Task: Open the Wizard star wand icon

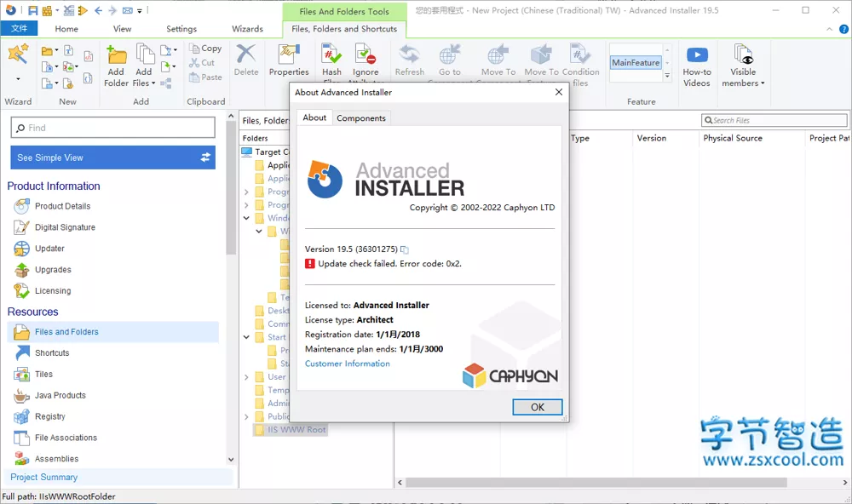Action: click(18, 54)
